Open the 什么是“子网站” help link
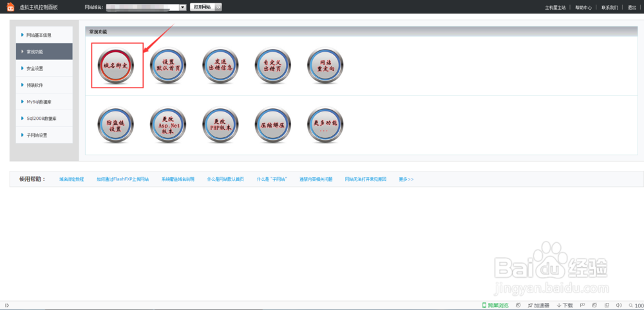Screen dimensions: 644x310 click(x=272, y=179)
